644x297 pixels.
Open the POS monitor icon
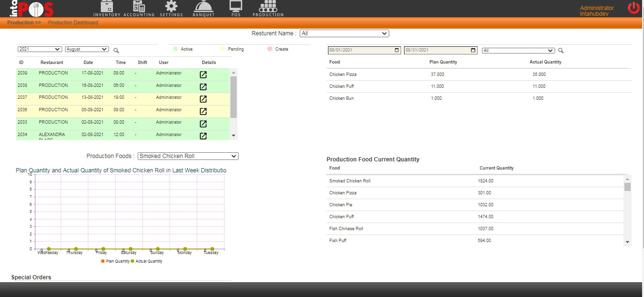pyautogui.click(x=236, y=8)
